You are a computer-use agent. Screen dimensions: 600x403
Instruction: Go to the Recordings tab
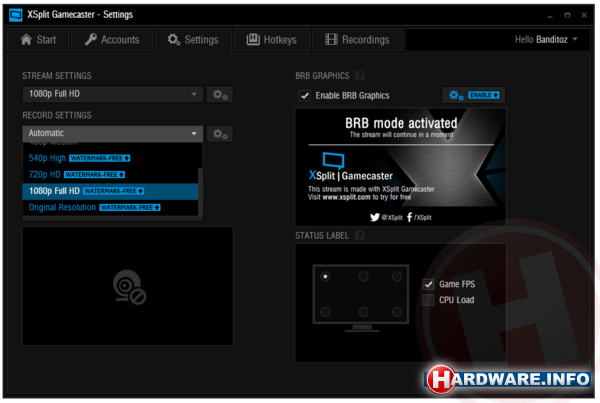[x=357, y=39]
